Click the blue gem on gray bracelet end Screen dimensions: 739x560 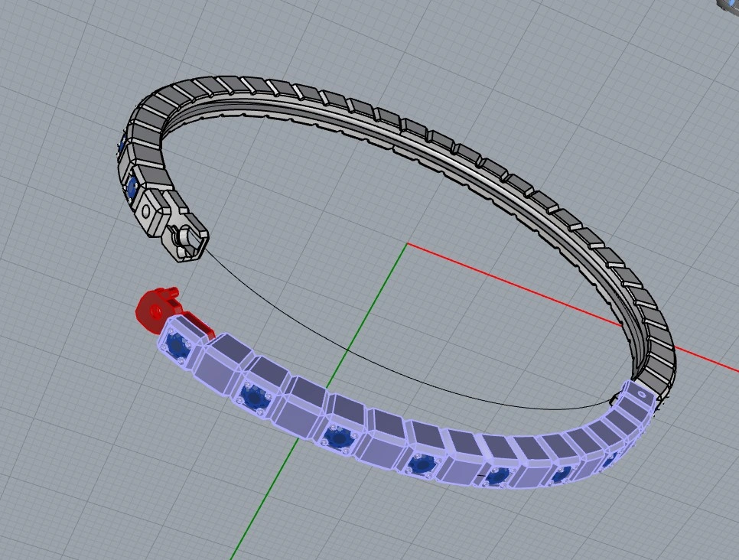click(x=131, y=186)
